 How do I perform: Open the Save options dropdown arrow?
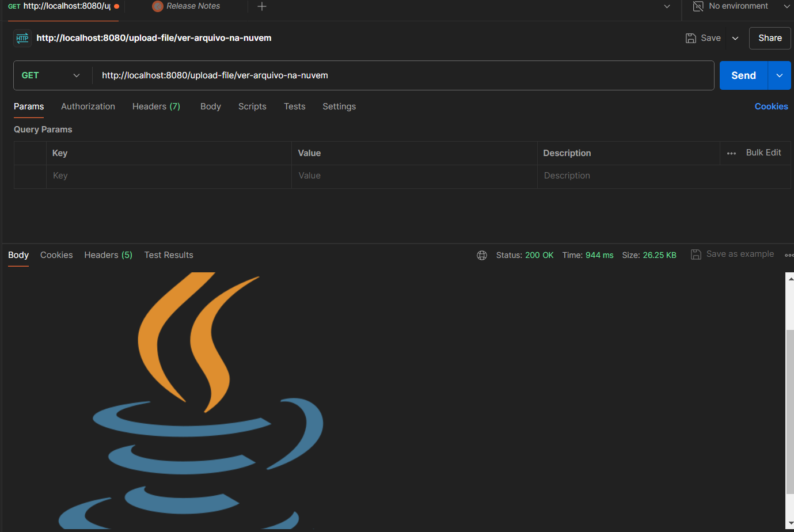click(x=735, y=38)
